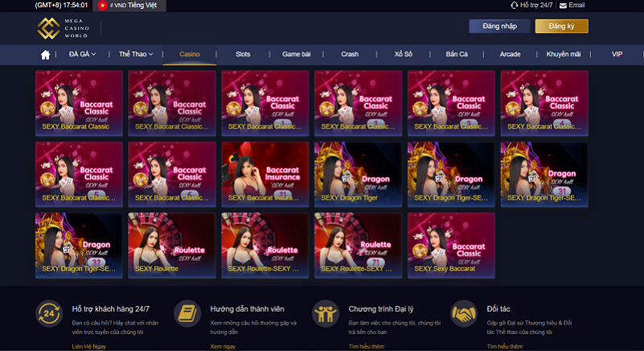This screenshot has width=644, height=351.
Task: Open Baccarat Classic table number 5
Action: [79, 174]
